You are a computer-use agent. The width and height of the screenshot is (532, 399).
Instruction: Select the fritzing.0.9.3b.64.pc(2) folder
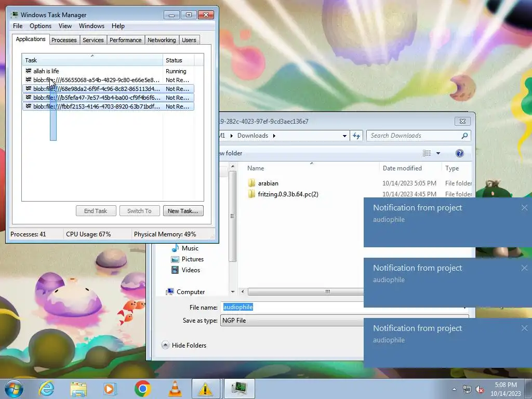pos(288,194)
